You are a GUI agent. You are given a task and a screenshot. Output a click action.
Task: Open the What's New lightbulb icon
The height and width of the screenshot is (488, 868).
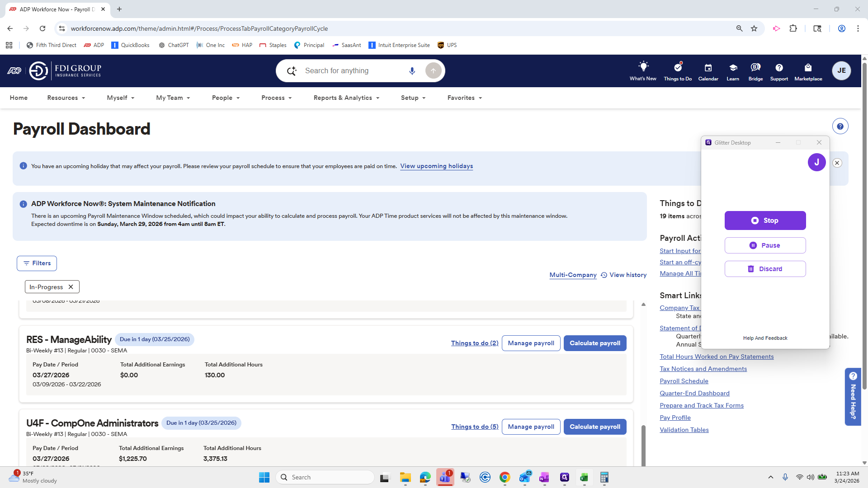(x=643, y=67)
